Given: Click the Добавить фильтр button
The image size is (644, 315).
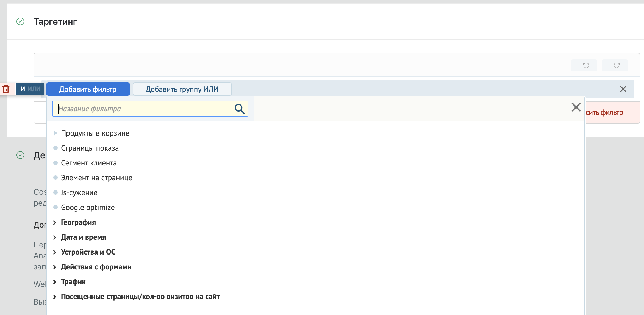Looking at the screenshot, I should coord(88,89).
